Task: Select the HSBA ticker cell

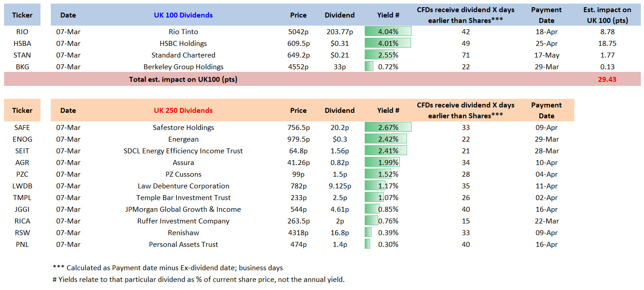Action: pos(22,44)
